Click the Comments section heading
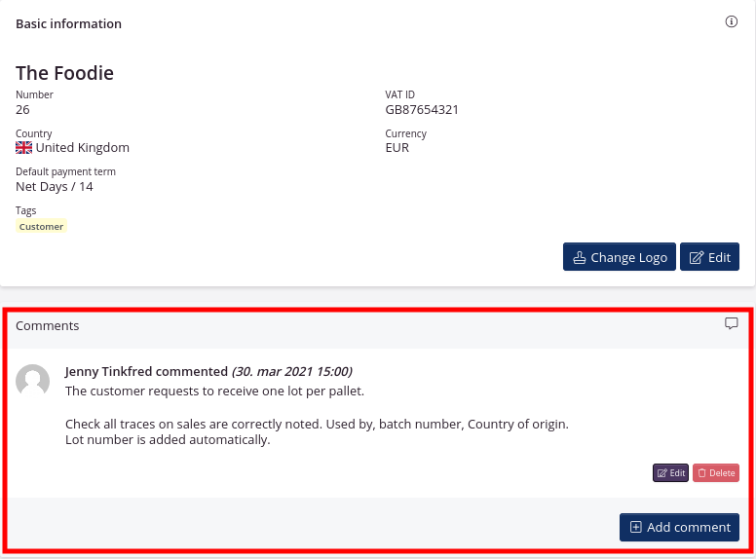 point(48,325)
